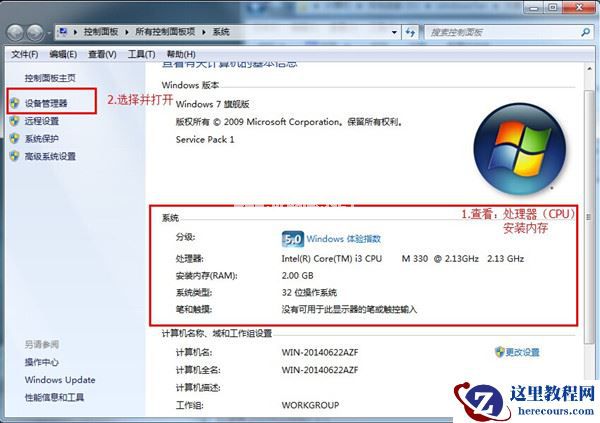Viewport: 600px width, 423px height.
Task: Click the shield icon next to 更改设置
Action: [x=499, y=352]
